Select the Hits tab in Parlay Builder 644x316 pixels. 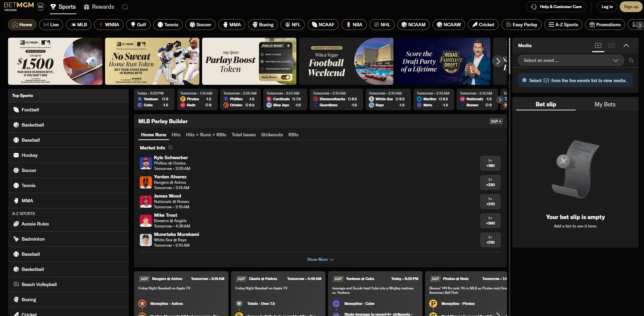tap(176, 135)
